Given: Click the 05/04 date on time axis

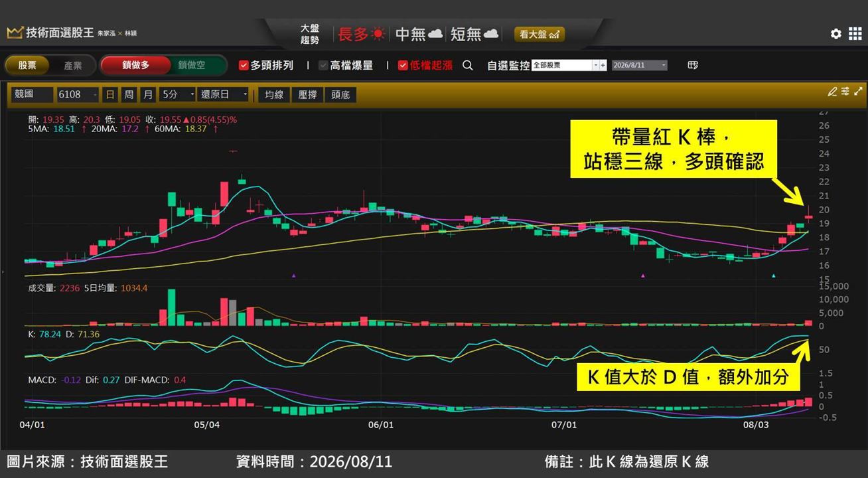Looking at the screenshot, I should pyautogui.click(x=206, y=425).
